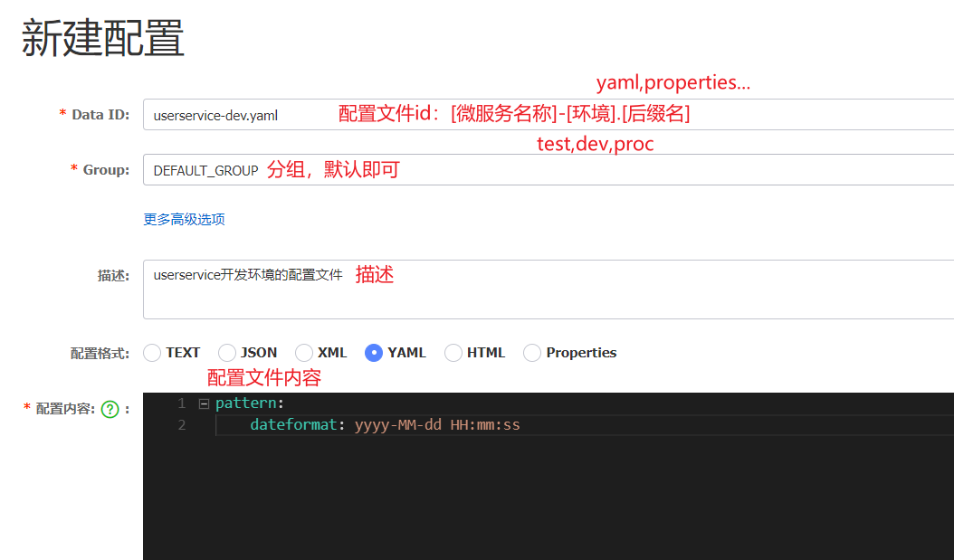Click the dateformat key in editor
Image resolution: width=954 pixels, height=560 pixels.
point(293,424)
